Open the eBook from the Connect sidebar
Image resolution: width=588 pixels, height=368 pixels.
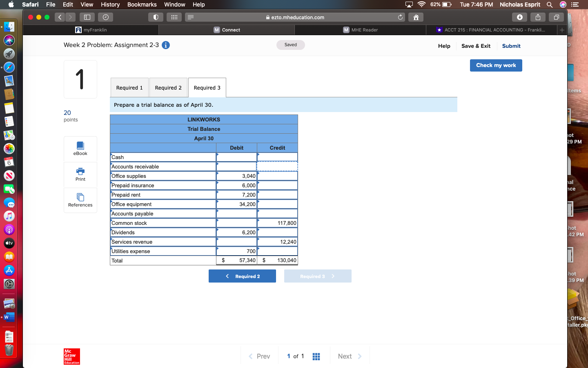[x=80, y=148]
